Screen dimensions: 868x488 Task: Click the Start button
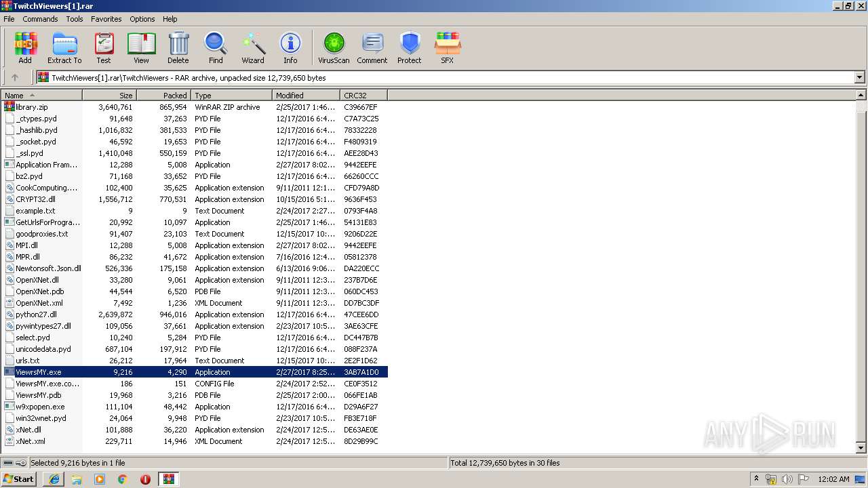coord(20,479)
